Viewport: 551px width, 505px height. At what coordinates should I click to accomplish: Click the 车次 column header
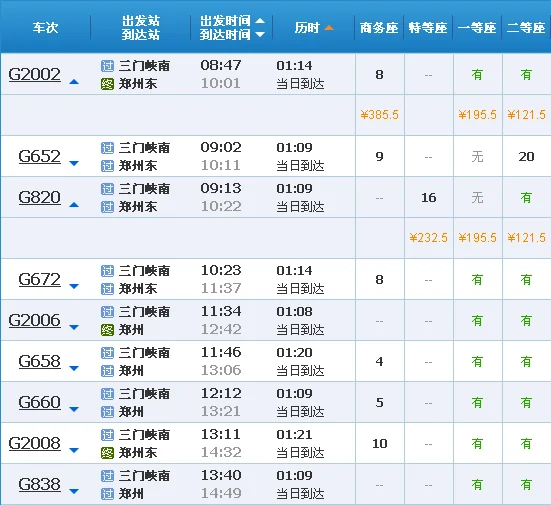click(x=45, y=27)
